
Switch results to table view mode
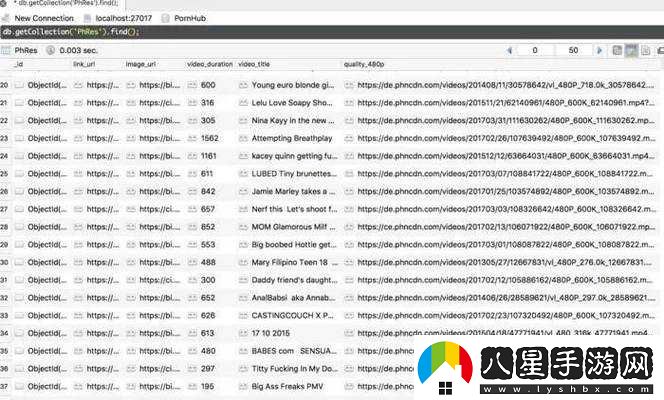pos(631,50)
